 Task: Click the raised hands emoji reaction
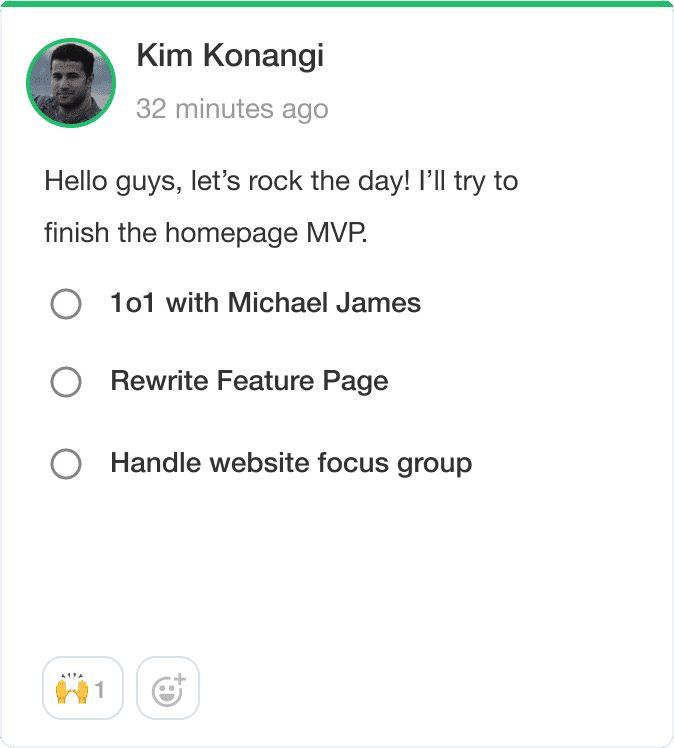(73, 689)
